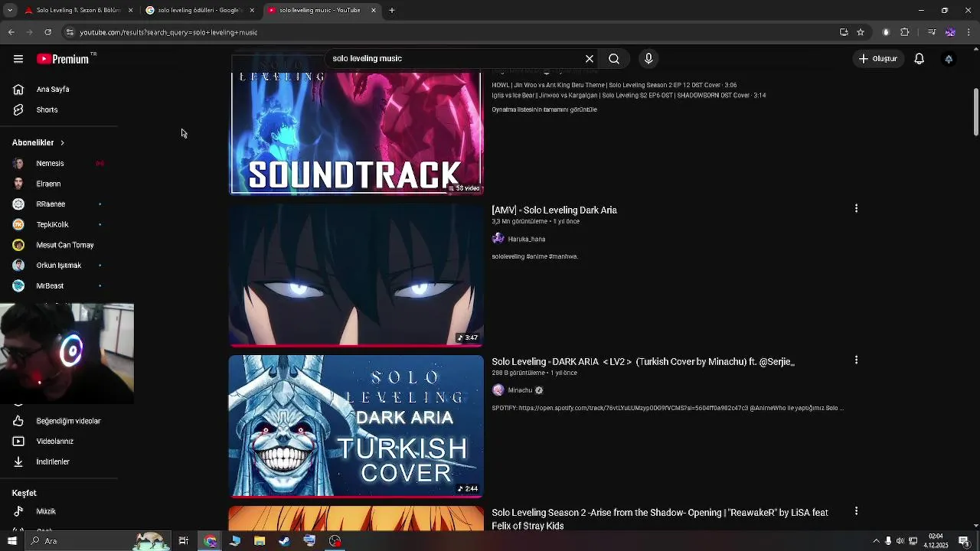Open more options for Turkish Cover video
The width and height of the screenshot is (980, 551).
pos(856,360)
